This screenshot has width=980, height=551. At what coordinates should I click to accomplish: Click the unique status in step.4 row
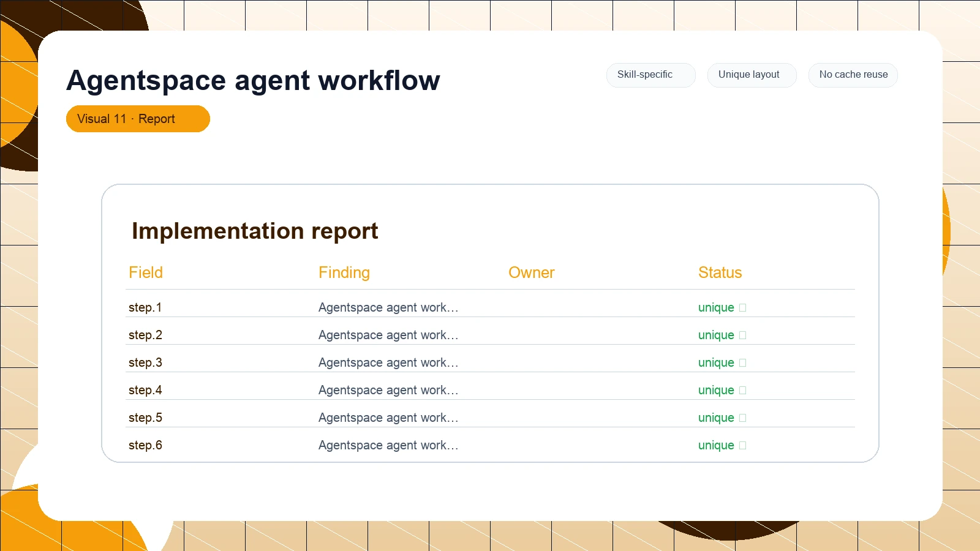(x=716, y=390)
